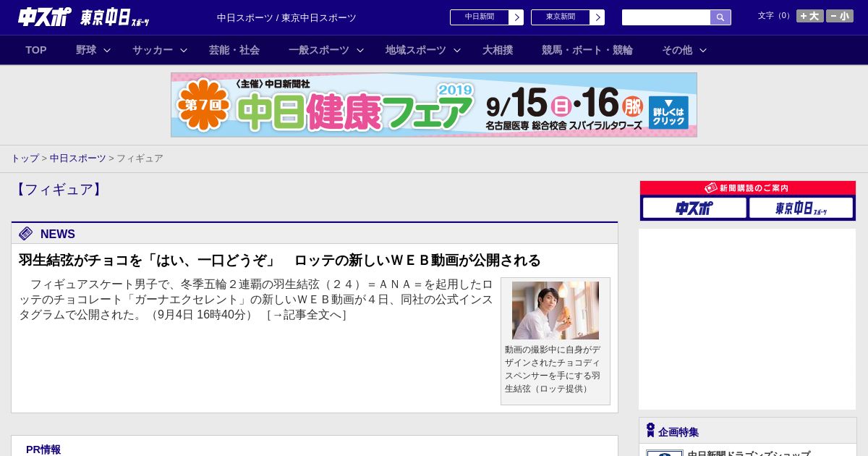Click the NEWS section icon
Image resolution: width=868 pixels, height=456 pixels.
[26, 233]
